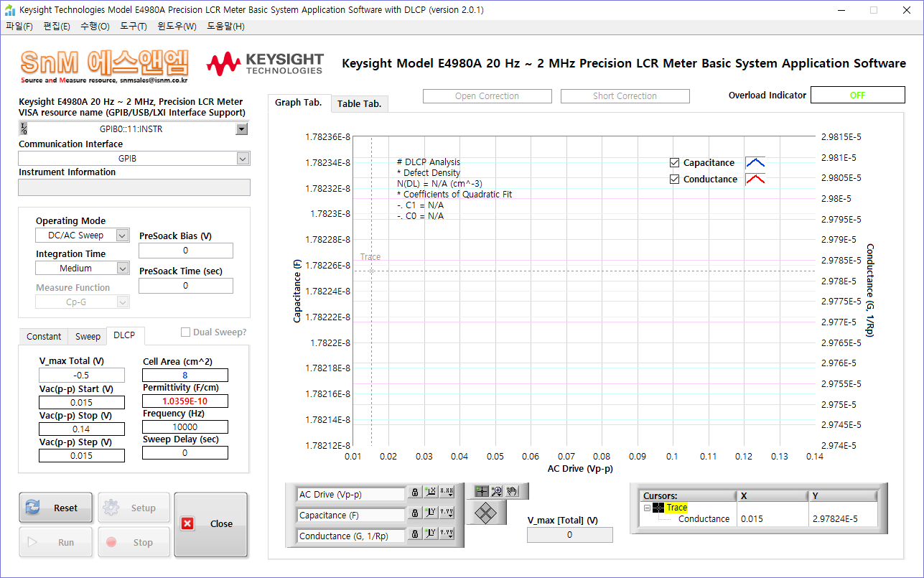
Task: Open the VISA resource name dropdown
Action: [242, 129]
